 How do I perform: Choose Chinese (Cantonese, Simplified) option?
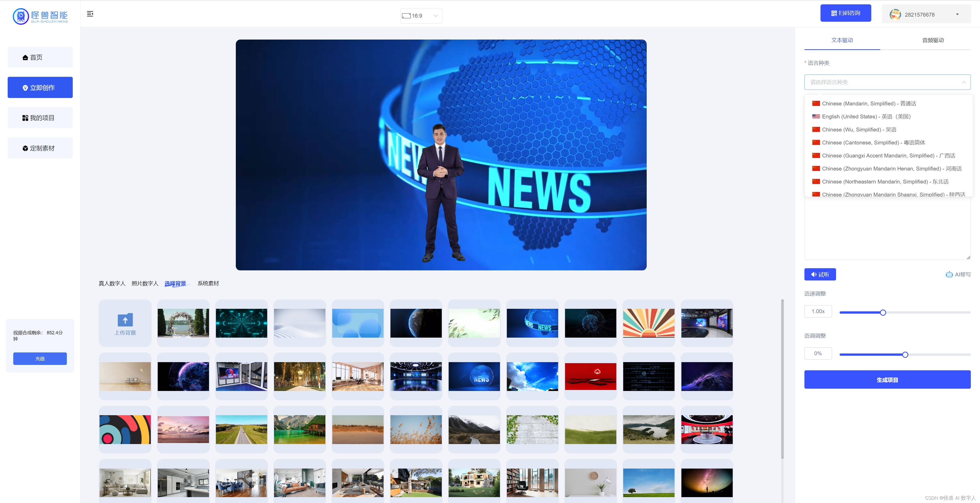pyautogui.click(x=873, y=143)
